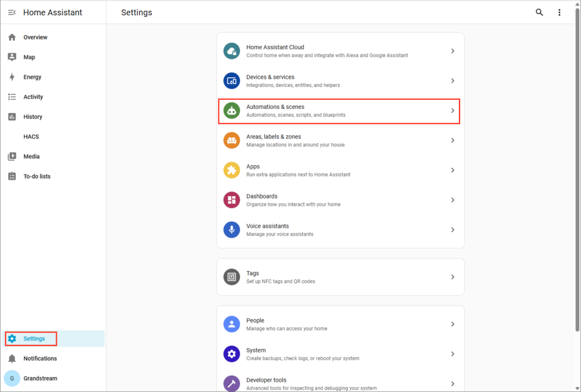
Task: Click the Devices & services icon
Action: point(231,81)
